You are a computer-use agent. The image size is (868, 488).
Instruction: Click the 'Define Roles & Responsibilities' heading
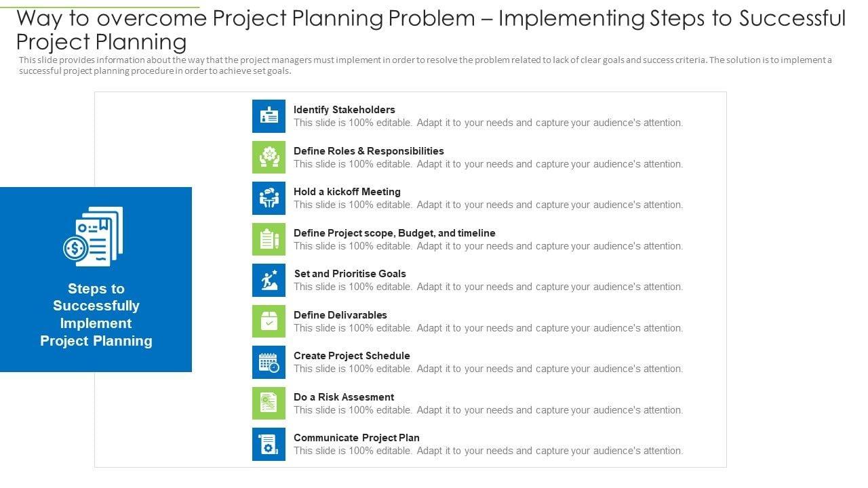click(x=368, y=151)
